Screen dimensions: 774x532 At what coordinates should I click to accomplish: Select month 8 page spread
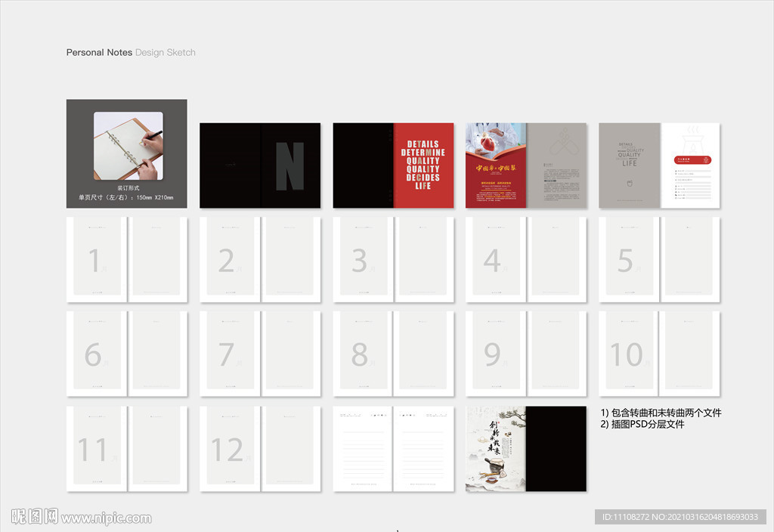(x=393, y=354)
